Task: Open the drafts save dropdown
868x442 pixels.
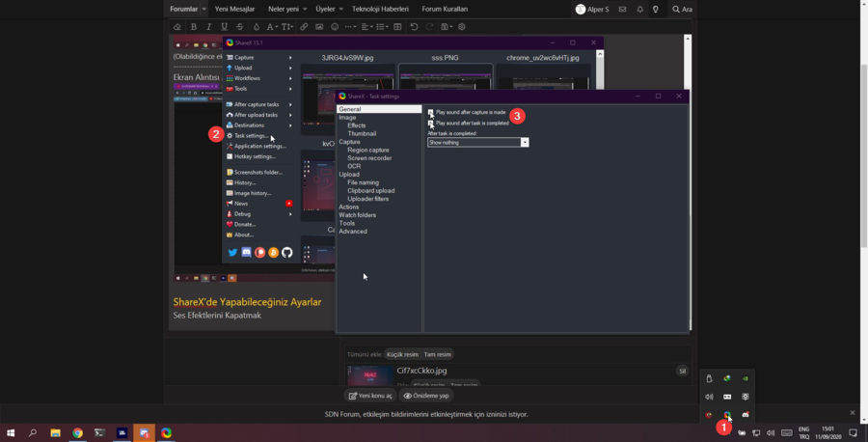Action: pyautogui.click(x=447, y=27)
